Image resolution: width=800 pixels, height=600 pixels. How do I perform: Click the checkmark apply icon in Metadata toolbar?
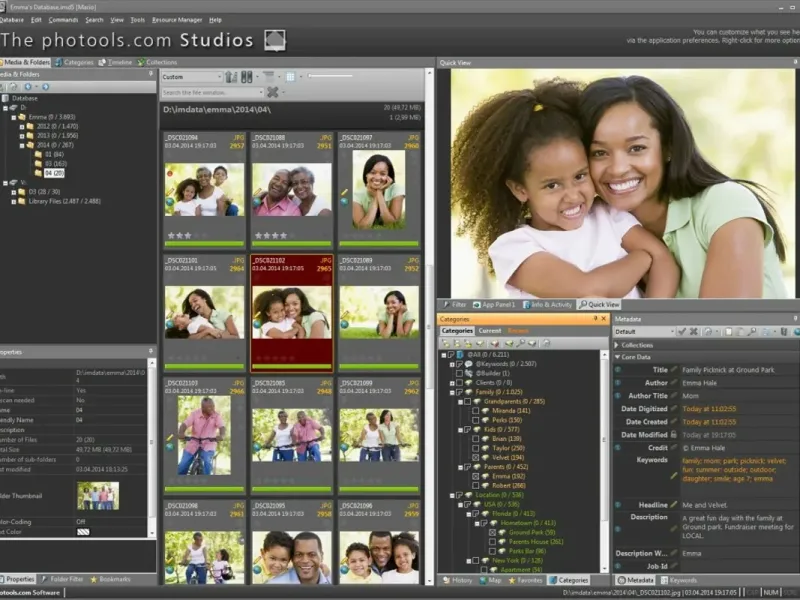(x=681, y=331)
